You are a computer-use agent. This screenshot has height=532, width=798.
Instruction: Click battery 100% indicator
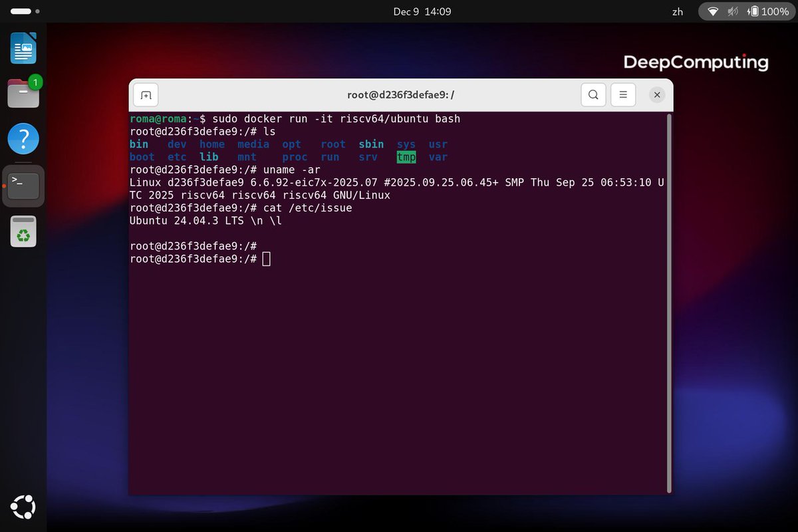[x=767, y=11]
